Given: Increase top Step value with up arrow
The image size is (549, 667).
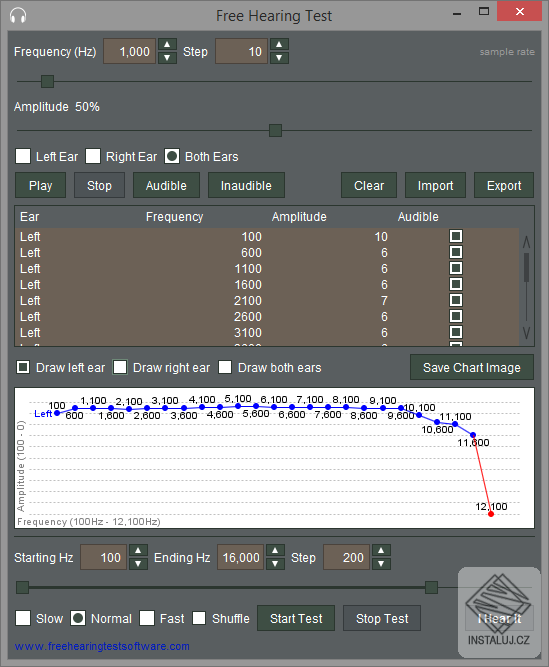Looking at the screenshot, I should tap(279, 44).
